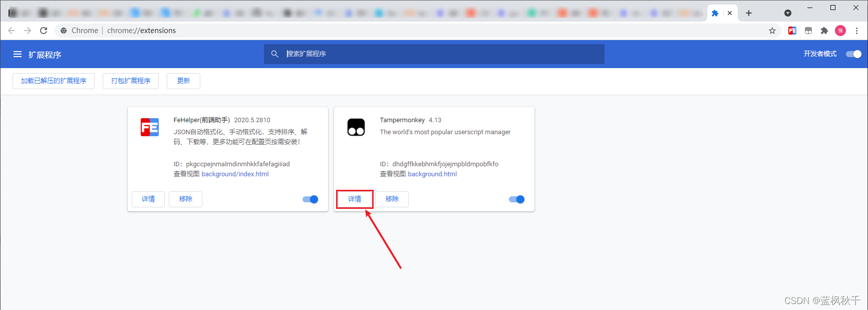
Task: Click the Update extensions button
Action: [184, 81]
